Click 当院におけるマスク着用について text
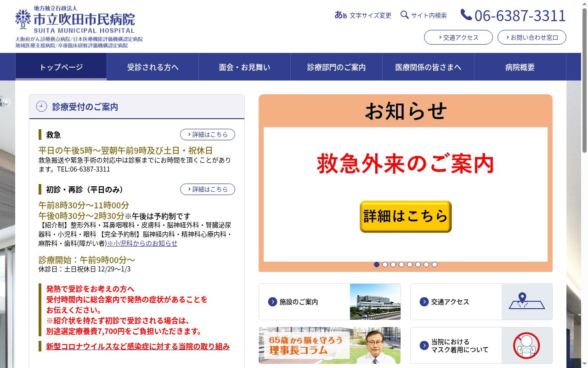588x368 pixels. point(460,345)
